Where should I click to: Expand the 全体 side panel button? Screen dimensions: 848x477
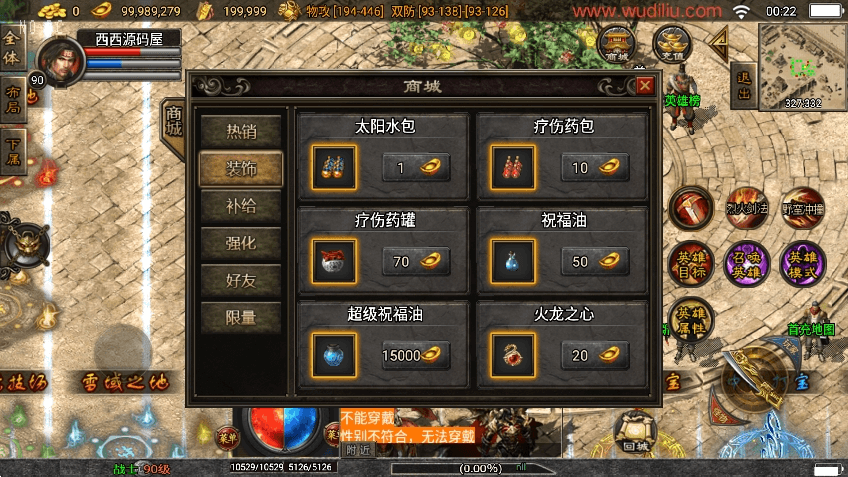pos(12,48)
